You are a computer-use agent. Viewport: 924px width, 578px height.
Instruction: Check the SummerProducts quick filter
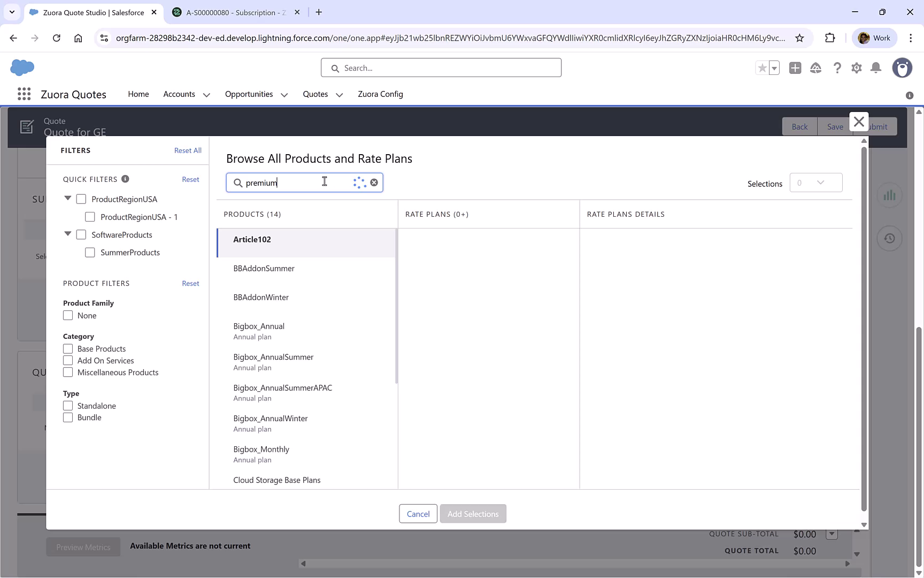point(90,252)
